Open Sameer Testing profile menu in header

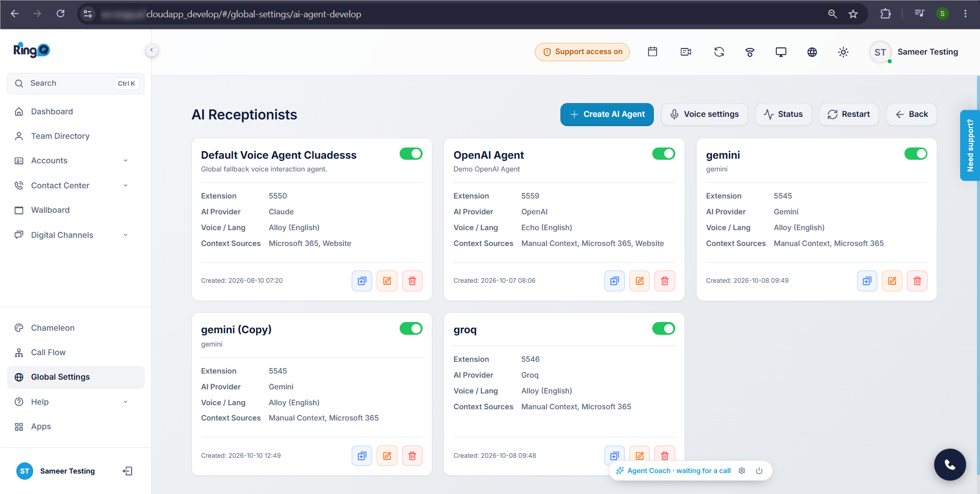pyautogui.click(x=914, y=52)
